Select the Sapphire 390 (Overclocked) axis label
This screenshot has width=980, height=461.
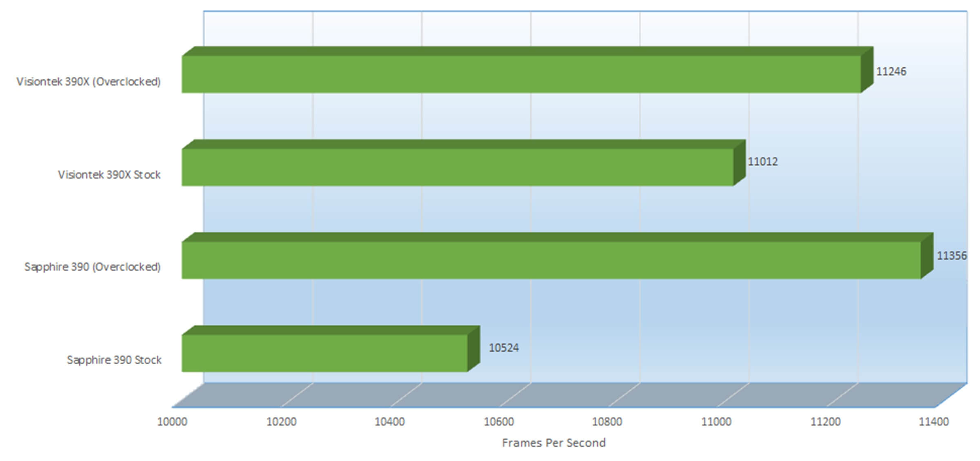pos(92,267)
